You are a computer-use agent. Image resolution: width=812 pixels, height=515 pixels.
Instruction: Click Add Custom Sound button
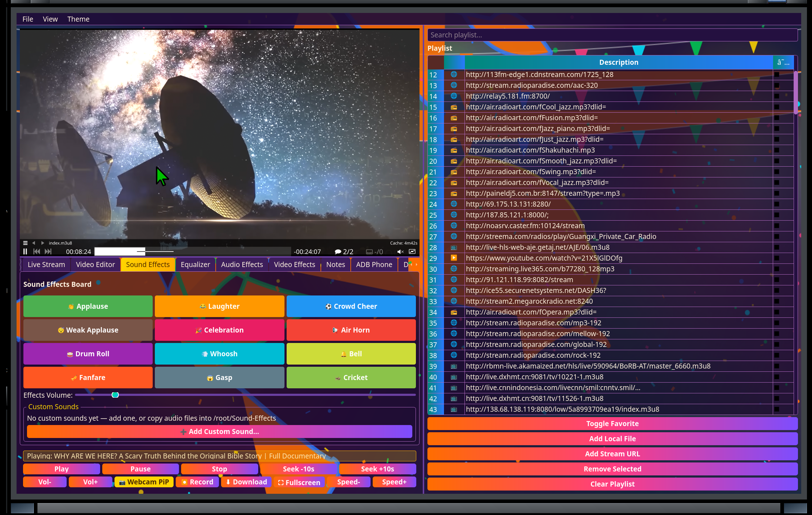[220, 432]
